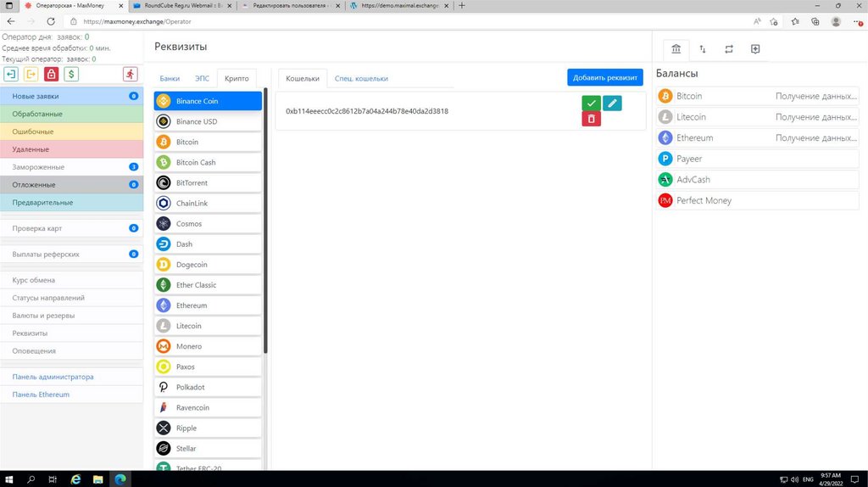The height and width of the screenshot is (487, 868).
Task: Switch to the ЭПС tab
Action: pos(202,79)
